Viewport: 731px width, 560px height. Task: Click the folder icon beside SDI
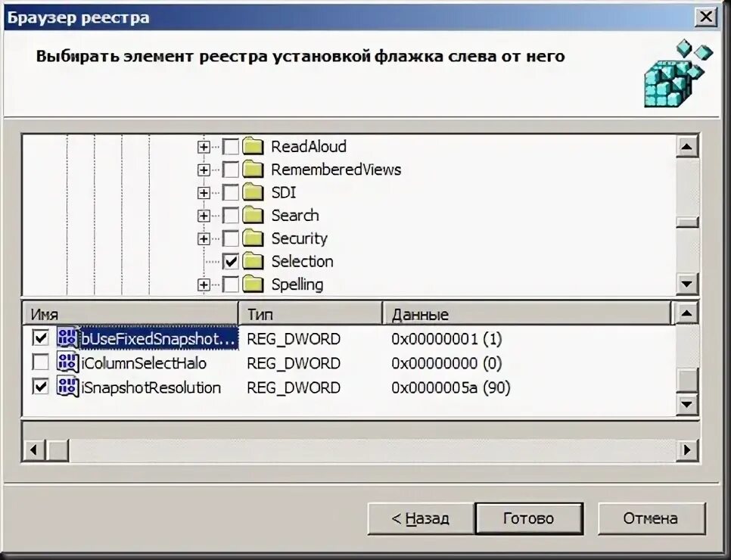coord(253,192)
